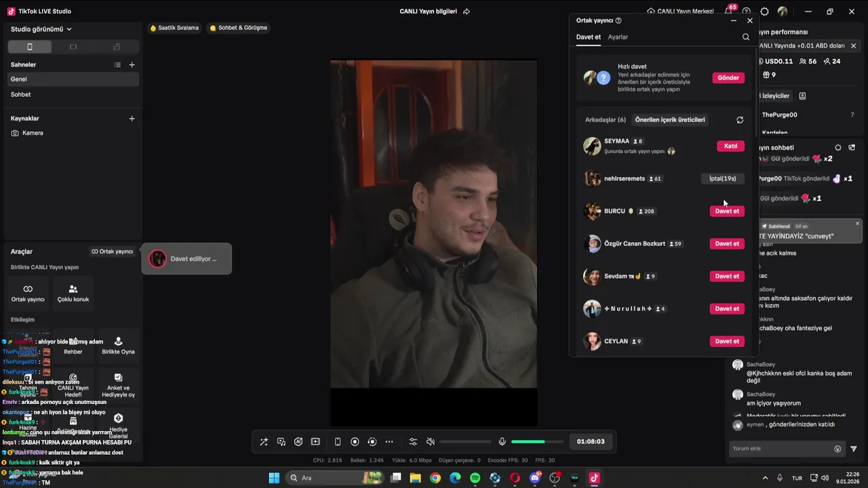Select the Arkadaşlar (6) tab
868x488 pixels.
point(606,120)
